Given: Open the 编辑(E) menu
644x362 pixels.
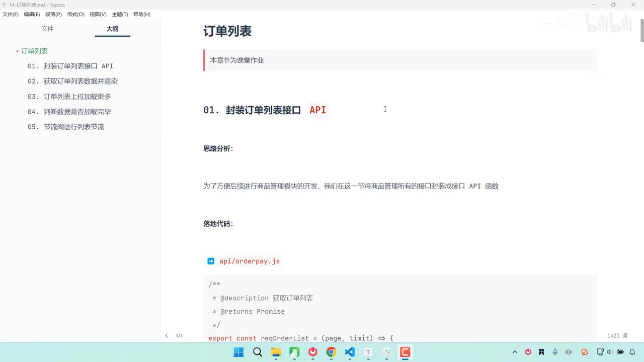Looking at the screenshot, I should click(x=32, y=15).
